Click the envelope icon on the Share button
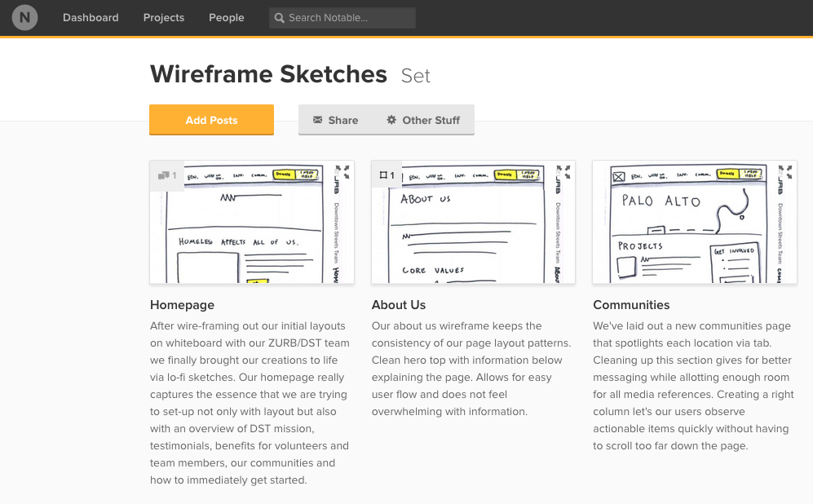This screenshot has width=813, height=504. point(317,120)
